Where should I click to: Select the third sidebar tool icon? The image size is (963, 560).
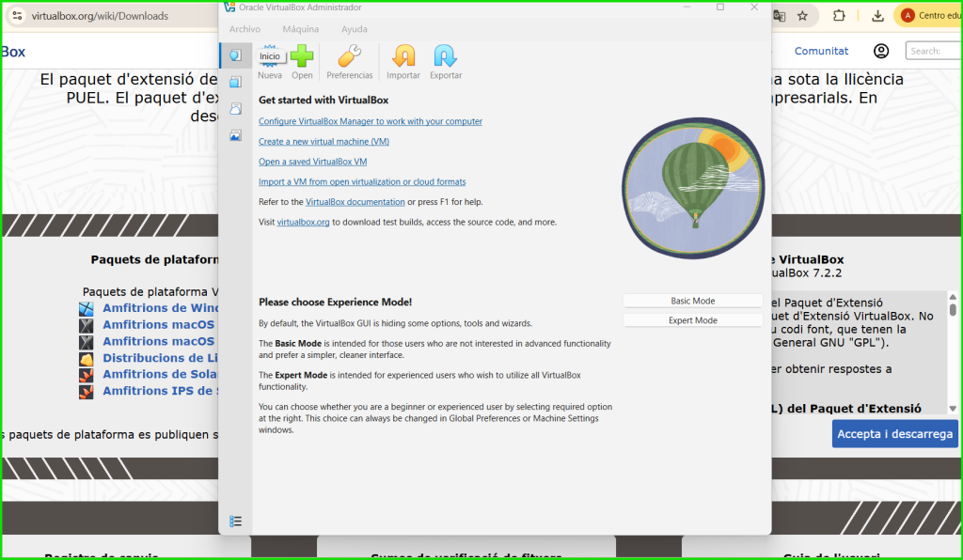pos(235,109)
